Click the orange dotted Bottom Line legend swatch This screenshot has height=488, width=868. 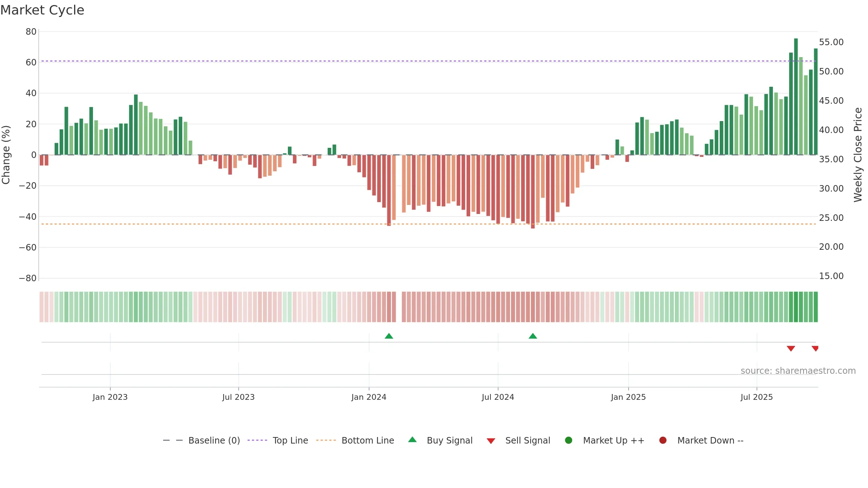click(326, 440)
